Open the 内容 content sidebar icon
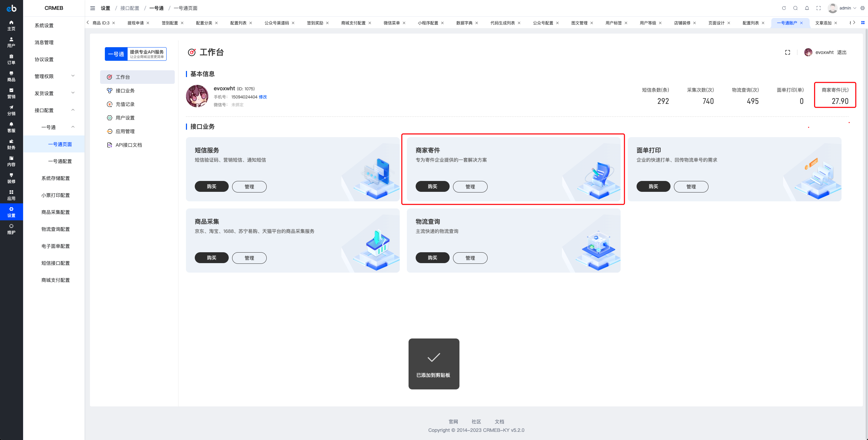This screenshot has height=440, width=868. click(x=11, y=161)
